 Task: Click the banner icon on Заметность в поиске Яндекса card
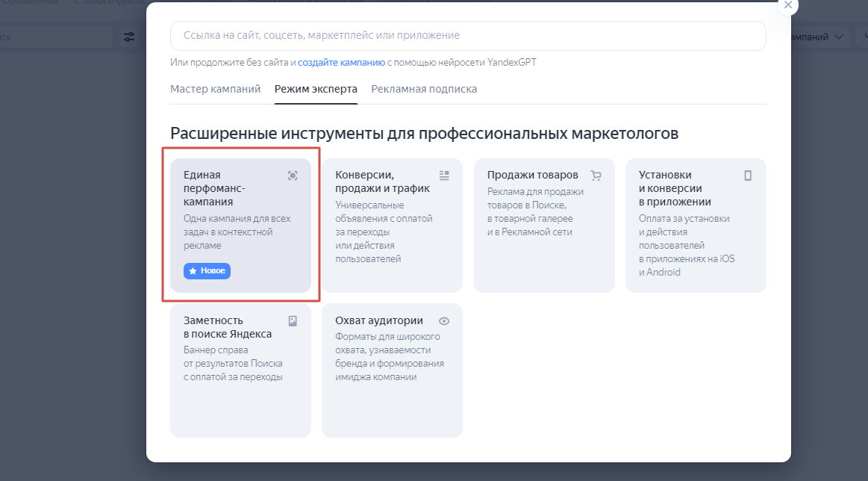293,321
